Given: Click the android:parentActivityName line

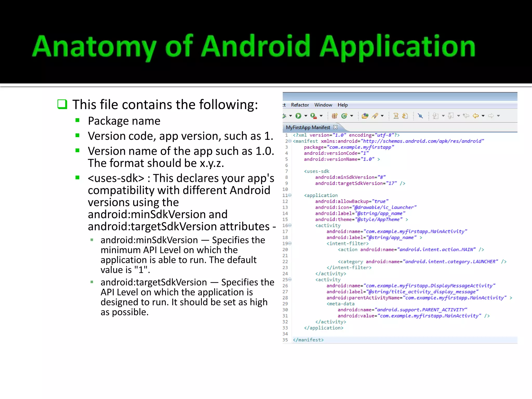Looking at the screenshot, I should 419,298.
